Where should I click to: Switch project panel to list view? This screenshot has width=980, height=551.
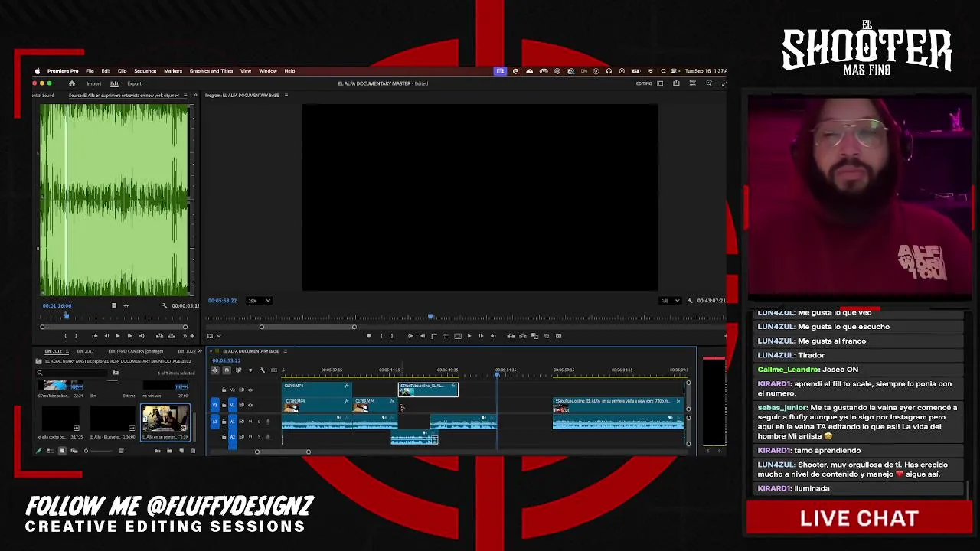(x=51, y=451)
